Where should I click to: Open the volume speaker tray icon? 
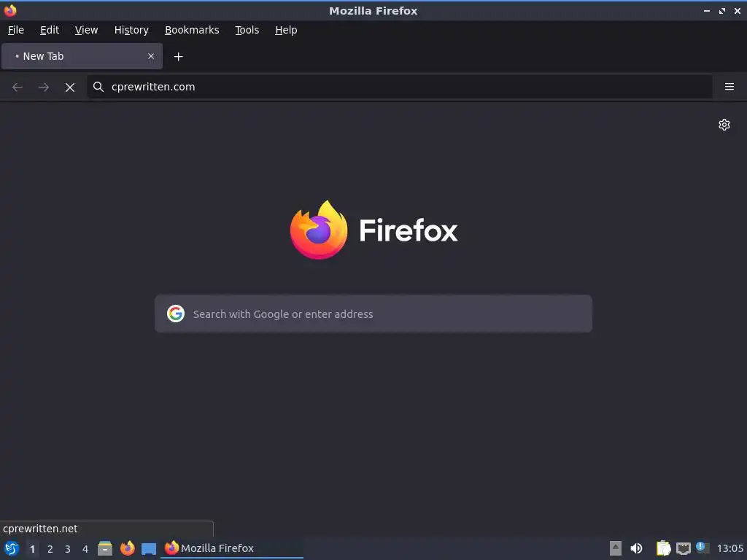636,548
